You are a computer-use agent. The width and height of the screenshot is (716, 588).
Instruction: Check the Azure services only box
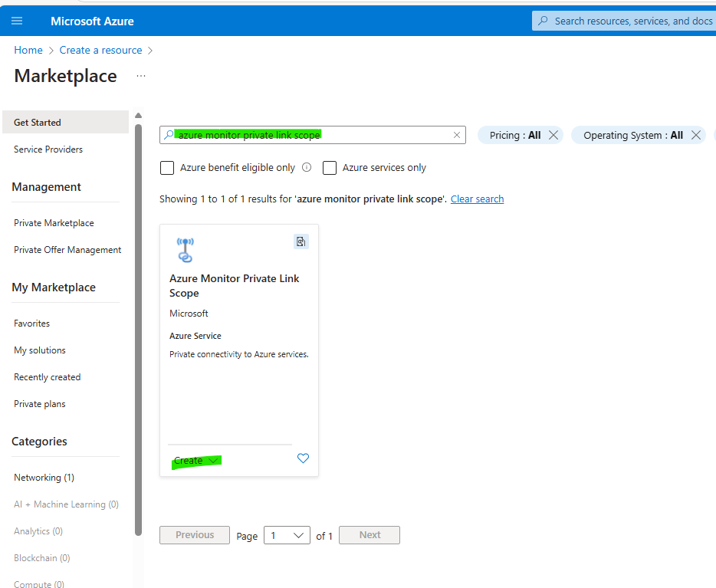click(330, 168)
